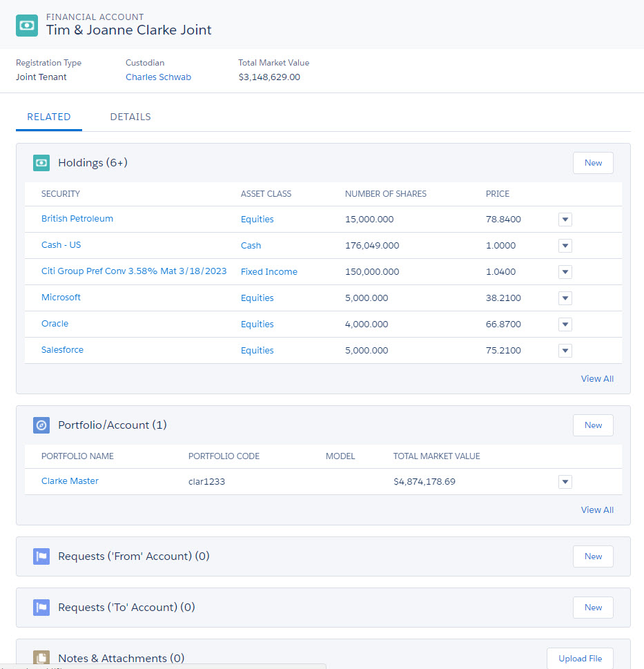Viewport: 644px width, 669px height.
Task: Click the Notes & Attachments icon
Action: click(x=41, y=659)
